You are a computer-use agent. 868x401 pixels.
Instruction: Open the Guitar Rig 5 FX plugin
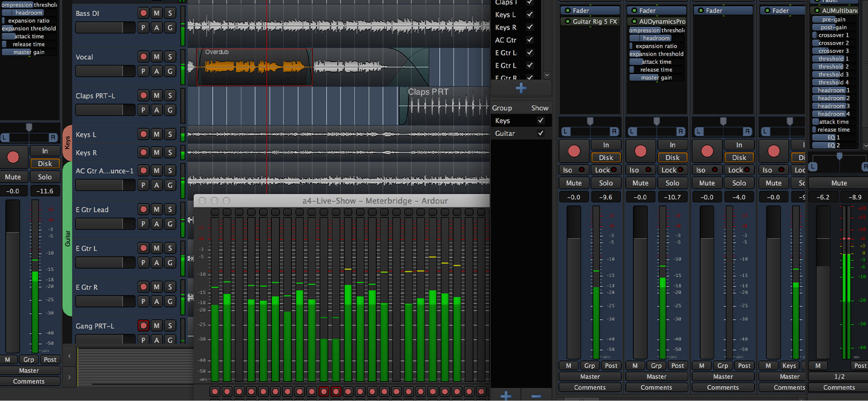point(590,21)
